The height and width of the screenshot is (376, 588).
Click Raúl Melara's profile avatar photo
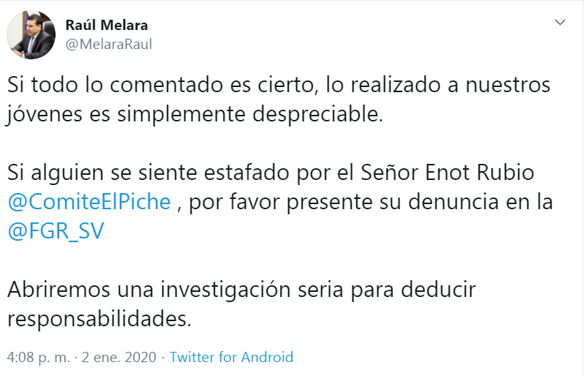(31, 35)
